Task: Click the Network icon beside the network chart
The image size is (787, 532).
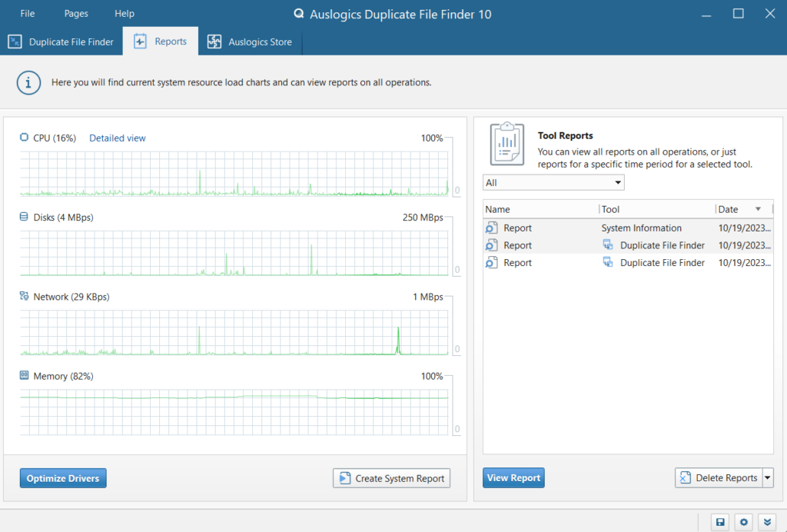Action: 24,297
